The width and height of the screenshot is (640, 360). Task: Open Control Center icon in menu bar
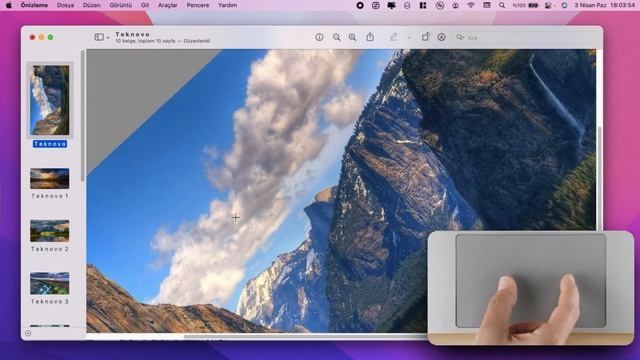click(x=549, y=5)
